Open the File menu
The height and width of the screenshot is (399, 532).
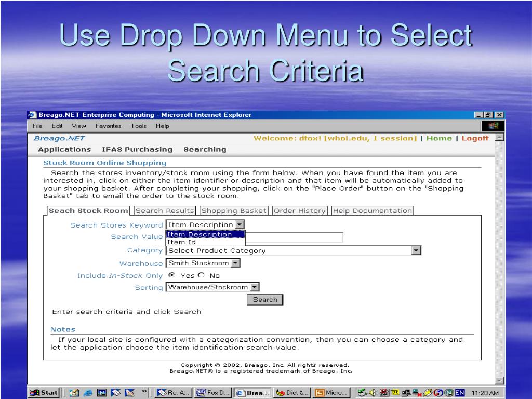37,126
